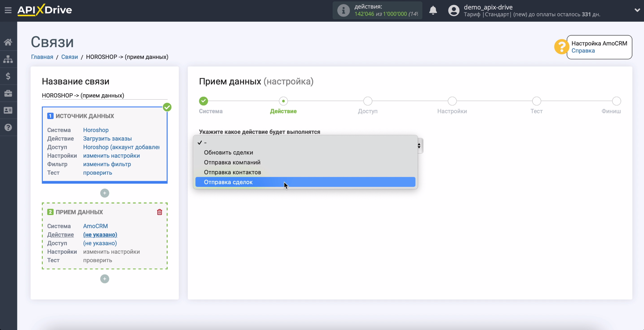The image size is (644, 330).
Task: Open the connections sitemap sidebar icon
Action: point(8,59)
